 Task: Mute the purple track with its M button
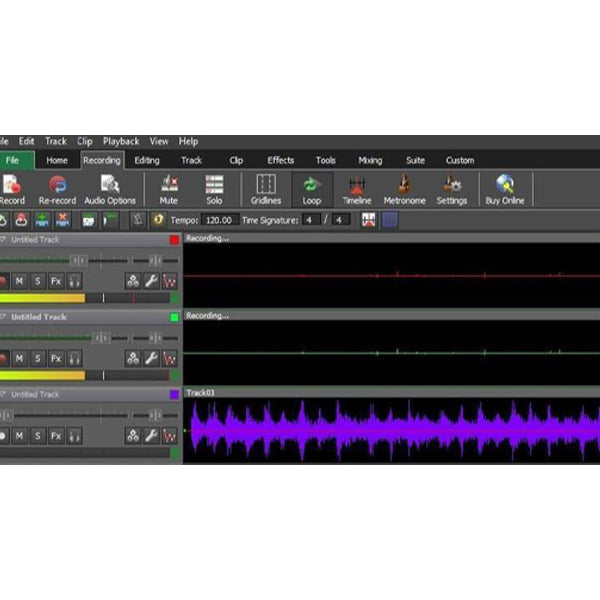[x=19, y=436]
